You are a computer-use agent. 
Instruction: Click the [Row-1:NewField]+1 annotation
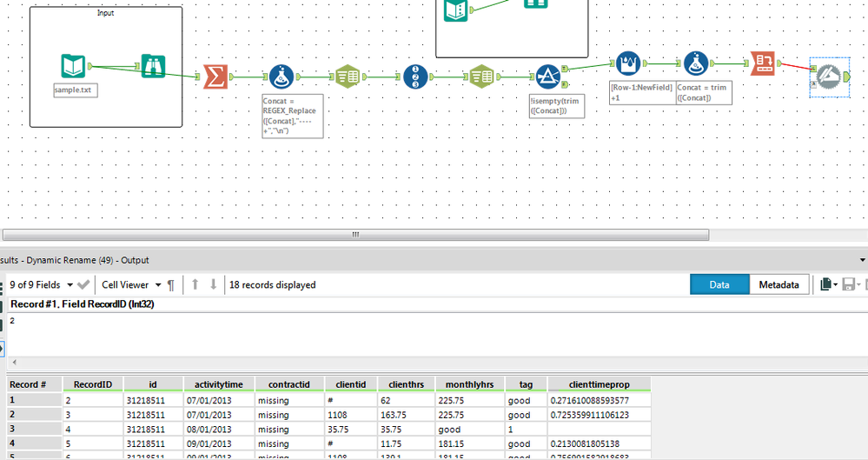click(x=641, y=92)
